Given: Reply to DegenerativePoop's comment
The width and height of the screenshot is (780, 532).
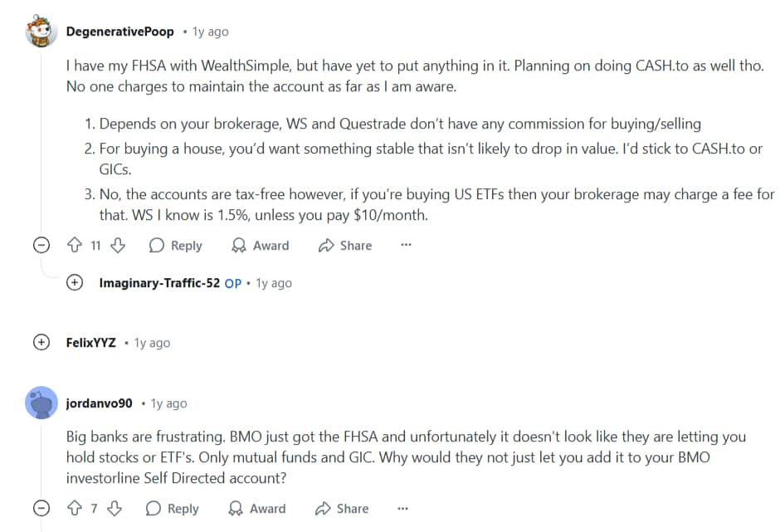Looking at the screenshot, I should pos(175,246).
